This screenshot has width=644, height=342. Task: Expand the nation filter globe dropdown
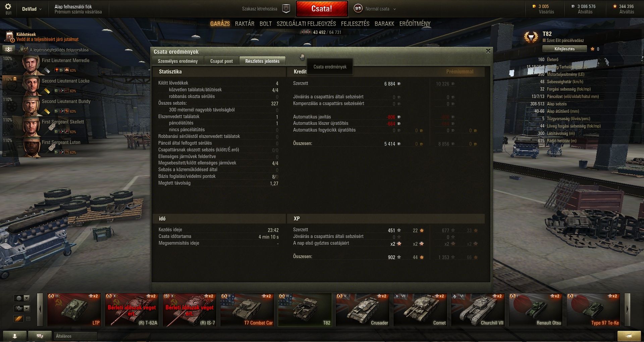pos(22,298)
